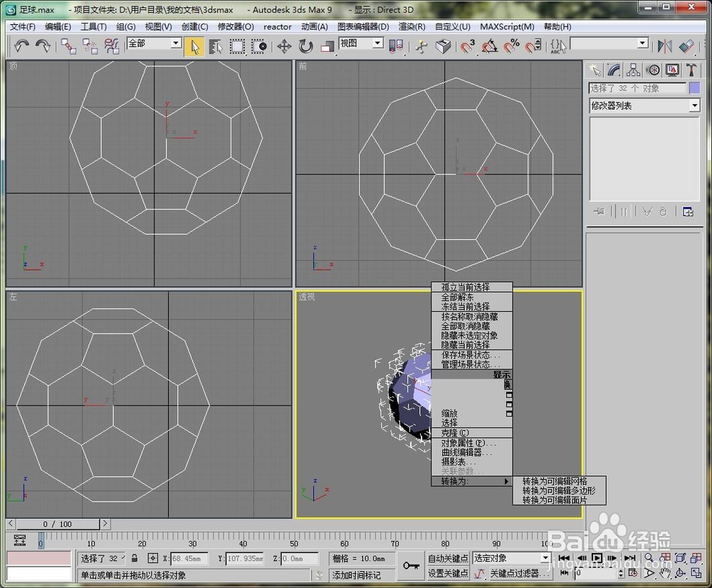Click the Redo arrow in main toolbar
This screenshot has width=712, height=588.
point(43,46)
